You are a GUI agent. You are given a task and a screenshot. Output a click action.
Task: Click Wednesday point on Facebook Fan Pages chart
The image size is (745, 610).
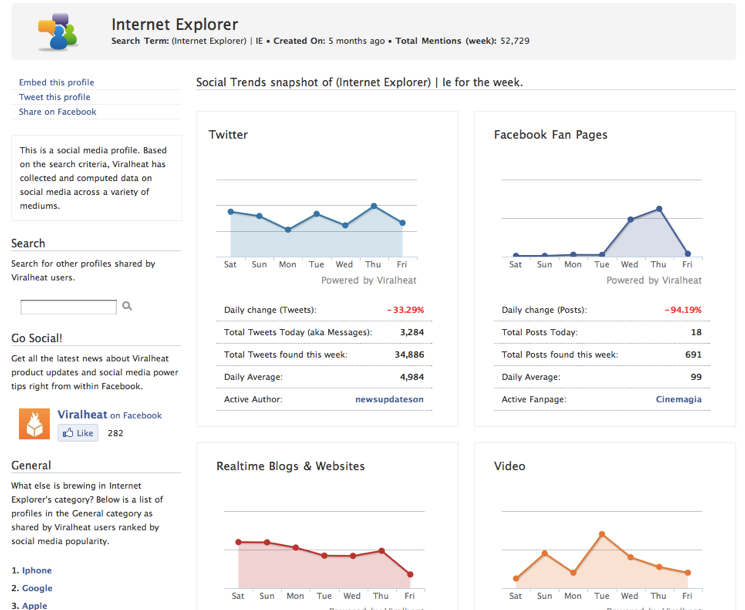(630, 219)
